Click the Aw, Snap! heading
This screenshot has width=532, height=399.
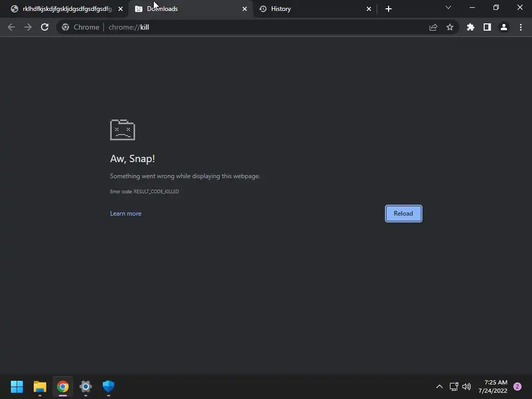point(132,158)
